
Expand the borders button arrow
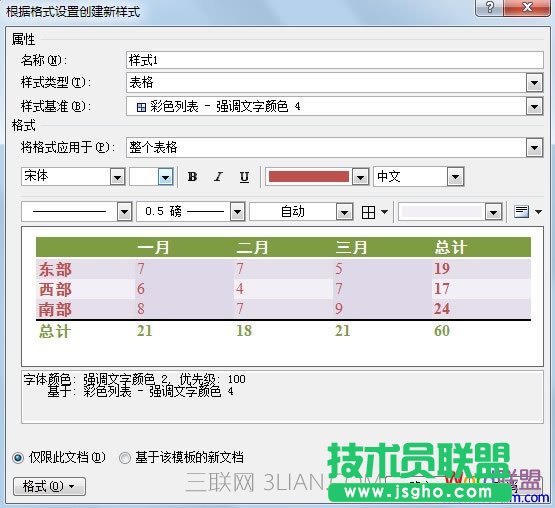tap(384, 212)
